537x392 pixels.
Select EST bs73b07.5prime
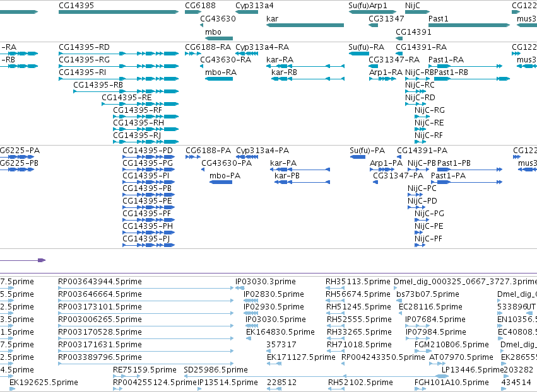(x=428, y=294)
